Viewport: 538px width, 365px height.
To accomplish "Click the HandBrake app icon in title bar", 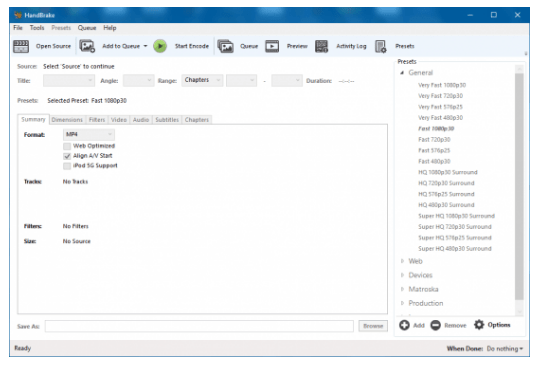I will 18,15.
